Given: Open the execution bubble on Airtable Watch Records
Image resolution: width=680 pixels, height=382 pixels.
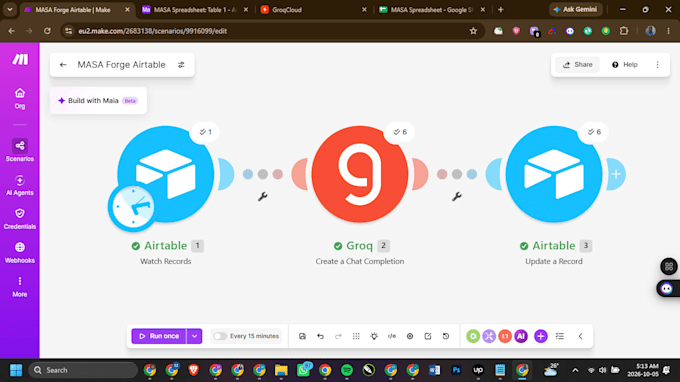Looking at the screenshot, I should pos(205,132).
